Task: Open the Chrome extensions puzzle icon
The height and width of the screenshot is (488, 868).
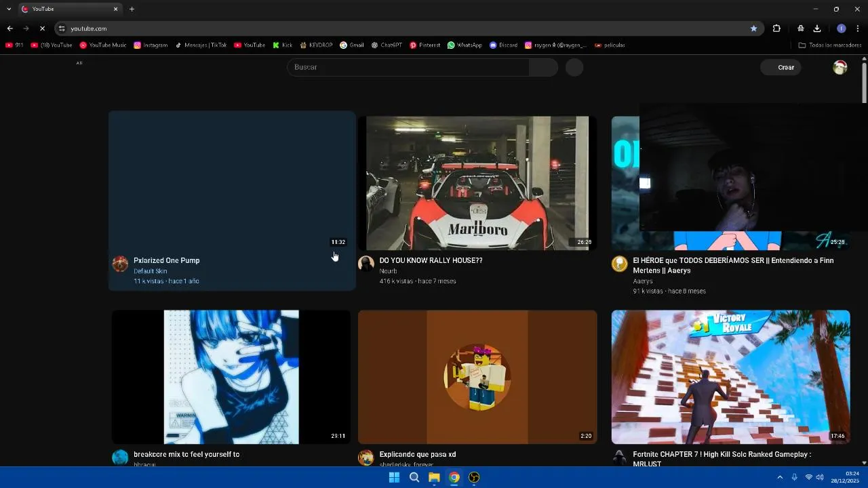Action: click(x=776, y=28)
